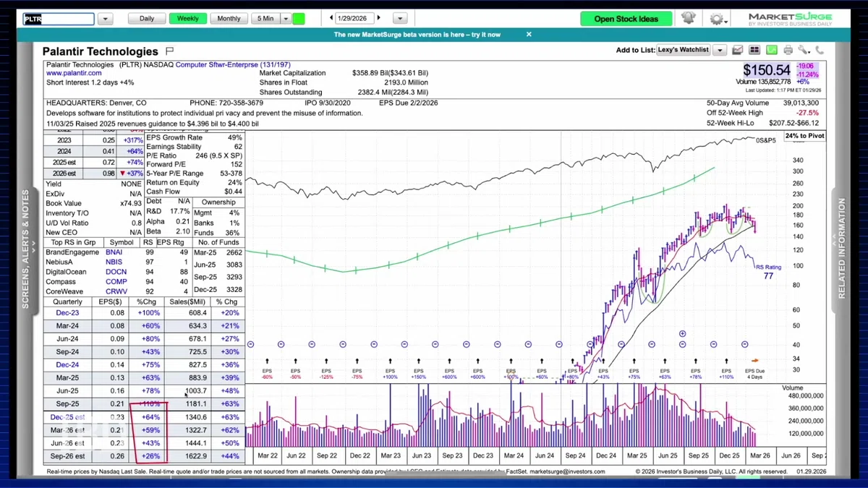Expand the ticker symbol history dropdown
Viewport: 868px width, 488px height.
[106, 19]
